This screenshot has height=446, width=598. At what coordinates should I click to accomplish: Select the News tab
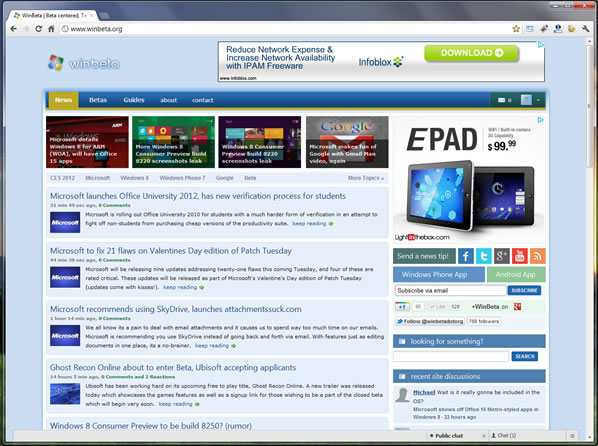(63, 100)
